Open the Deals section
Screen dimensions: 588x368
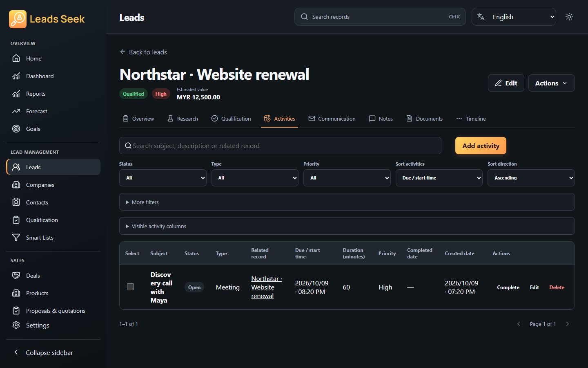(x=53, y=276)
